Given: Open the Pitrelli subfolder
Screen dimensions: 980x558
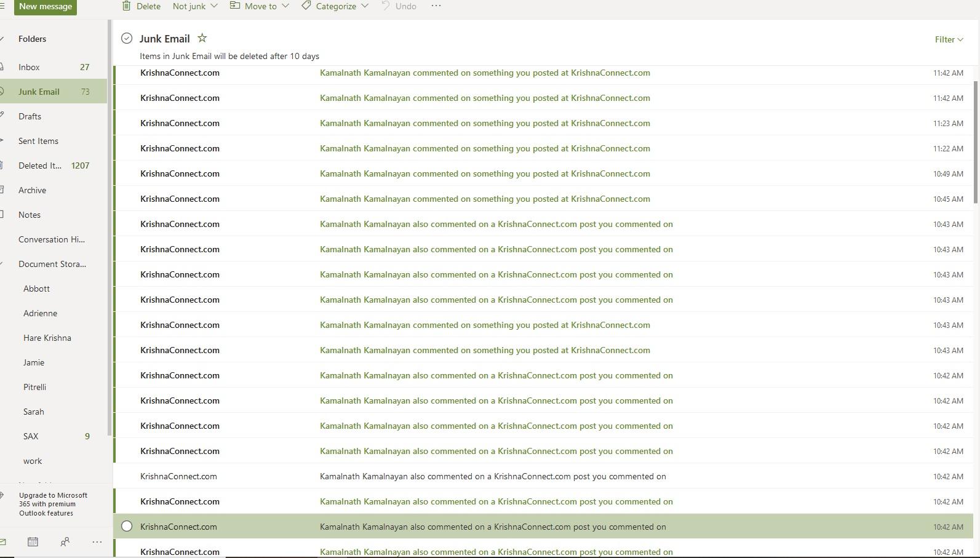Looking at the screenshot, I should click(54, 387).
